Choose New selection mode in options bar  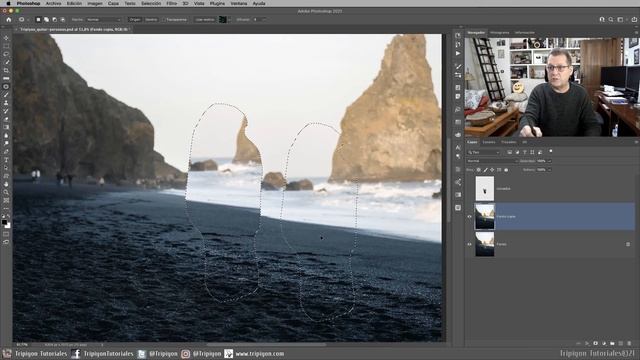[x=38, y=19]
